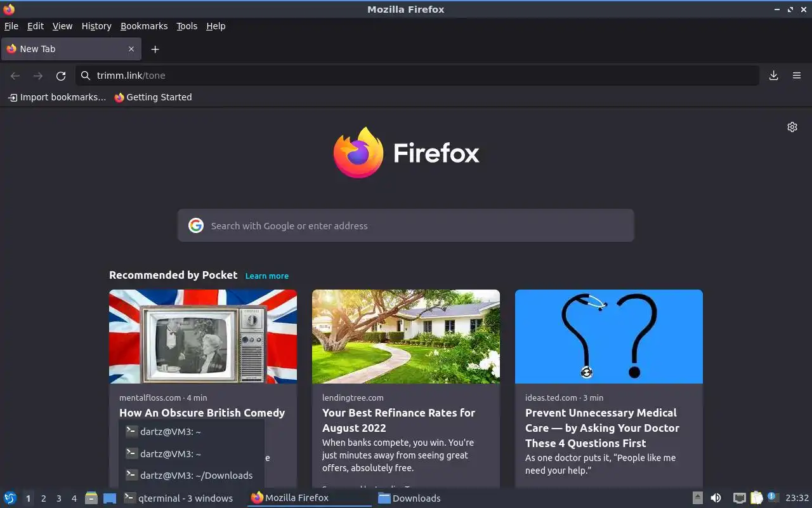Open a new tab with plus button
Screen dimensions: 812x508
(155, 49)
